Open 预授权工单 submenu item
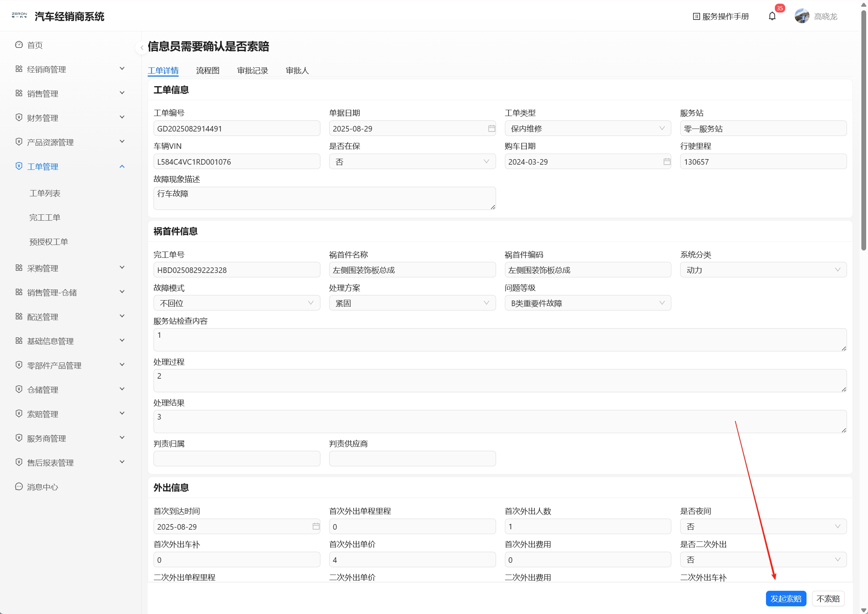Screen dimensions: 868x614 pos(49,242)
